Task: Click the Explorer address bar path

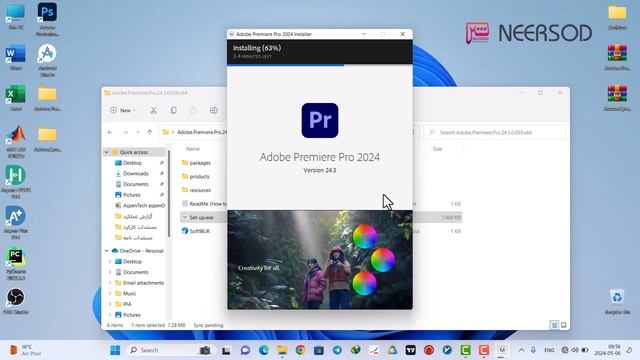Action: [202, 132]
